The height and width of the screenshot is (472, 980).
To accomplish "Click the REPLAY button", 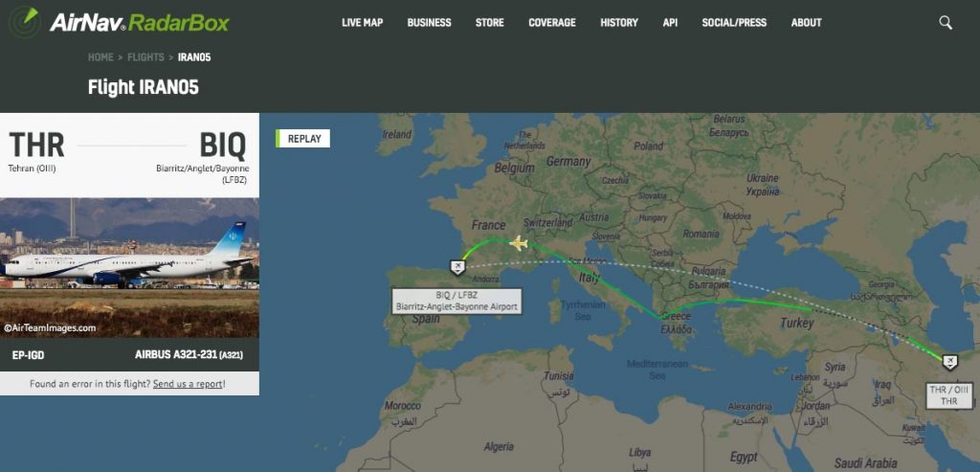I will [x=303, y=139].
